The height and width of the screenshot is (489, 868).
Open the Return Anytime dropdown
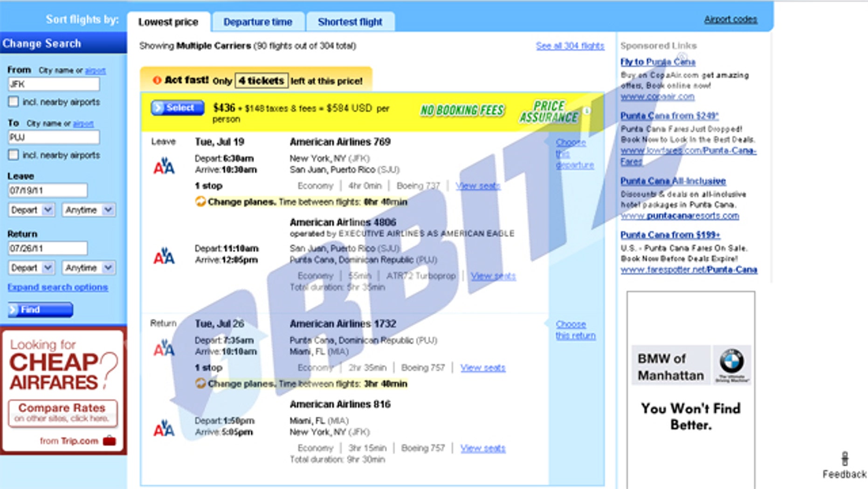89,268
